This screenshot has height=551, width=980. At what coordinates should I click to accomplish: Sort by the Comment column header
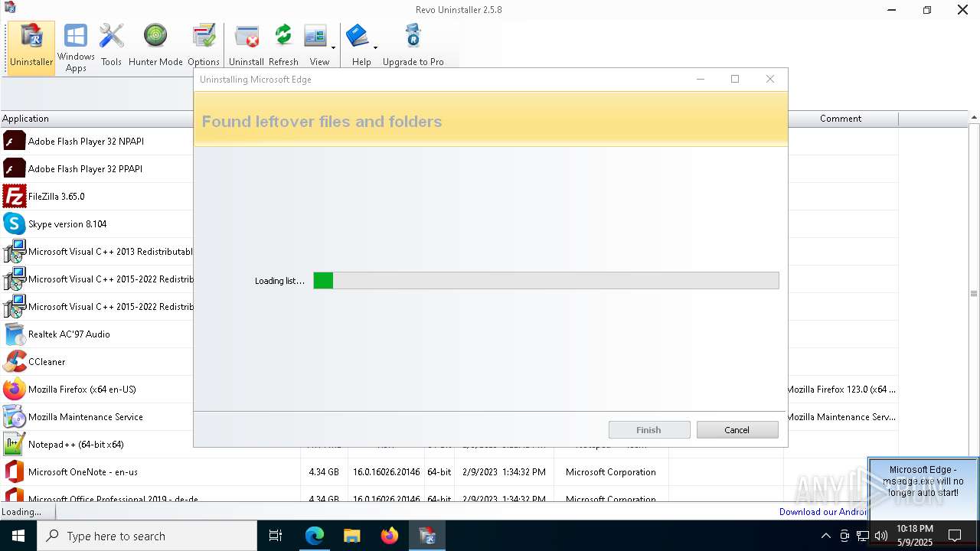(x=841, y=119)
